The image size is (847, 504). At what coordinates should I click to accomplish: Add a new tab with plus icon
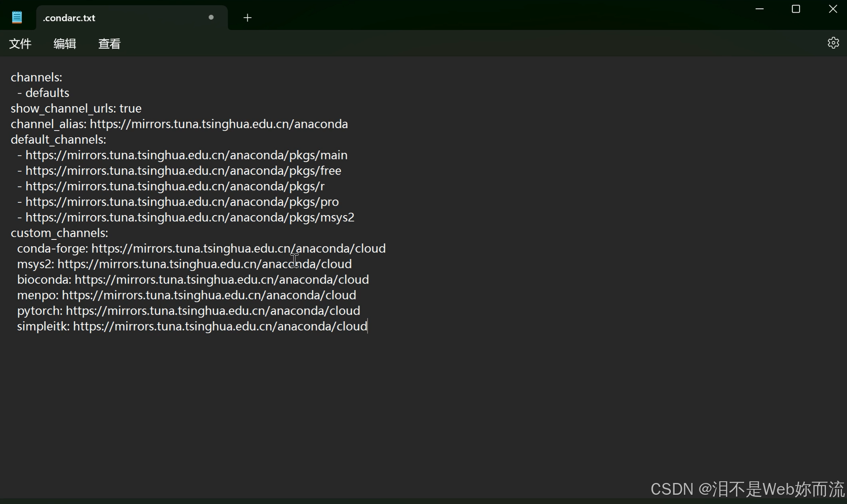coord(247,18)
